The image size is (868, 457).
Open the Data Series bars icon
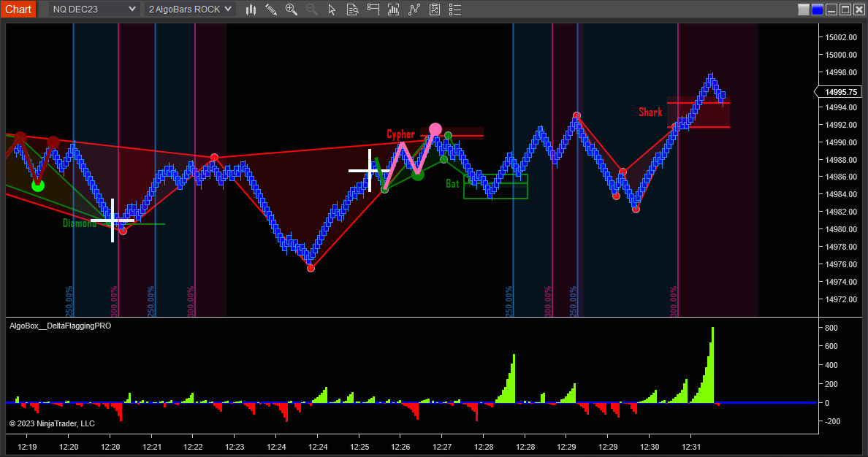[393, 9]
